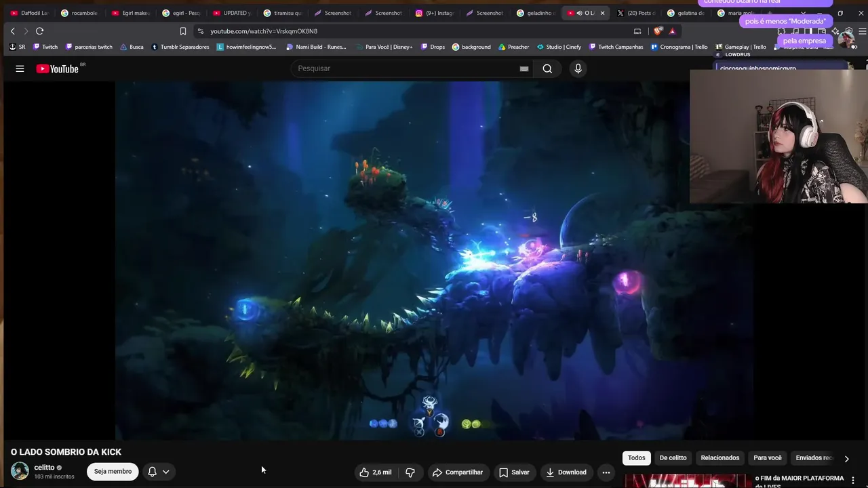
Task: Click the Compartilhar share button
Action: click(x=458, y=472)
